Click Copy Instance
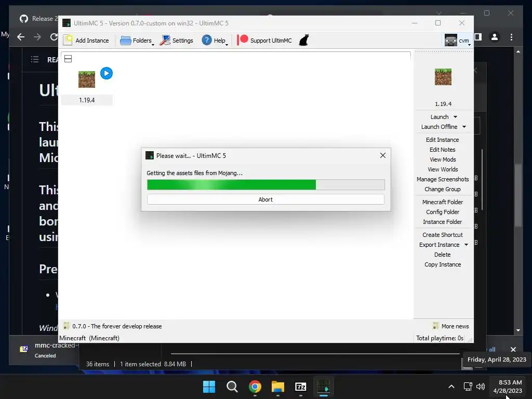Screen dimensions: 532x399 (x=443, y=264)
